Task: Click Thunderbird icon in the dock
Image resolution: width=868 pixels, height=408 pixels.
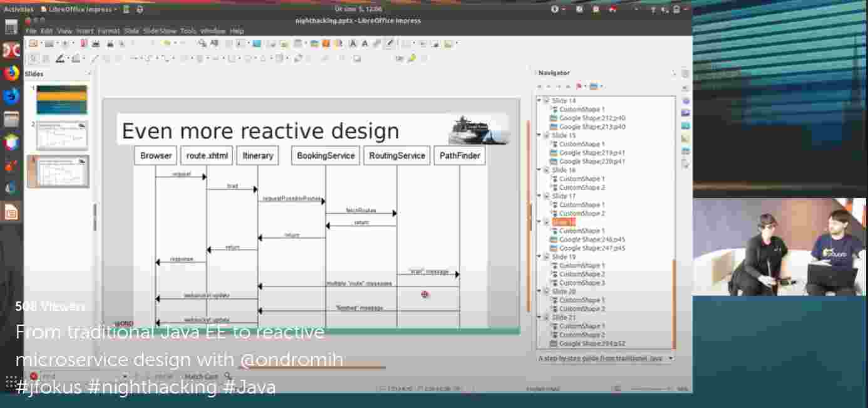Action: (x=11, y=97)
